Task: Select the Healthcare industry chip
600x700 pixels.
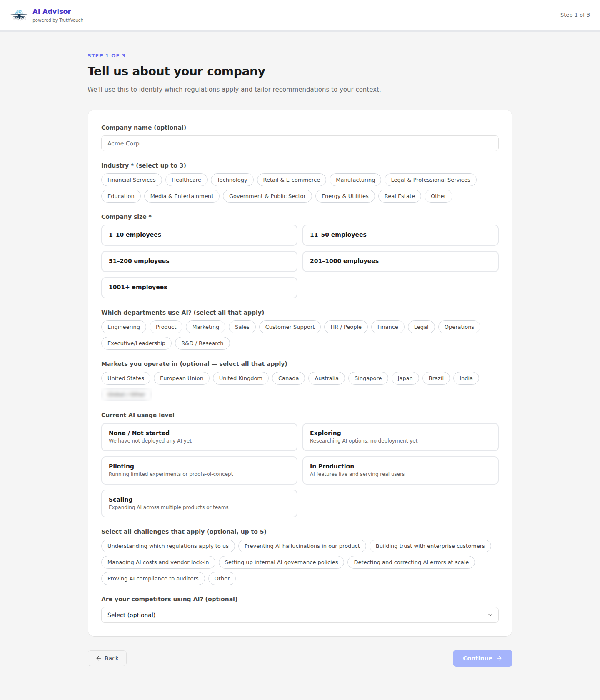Action: pos(186,180)
